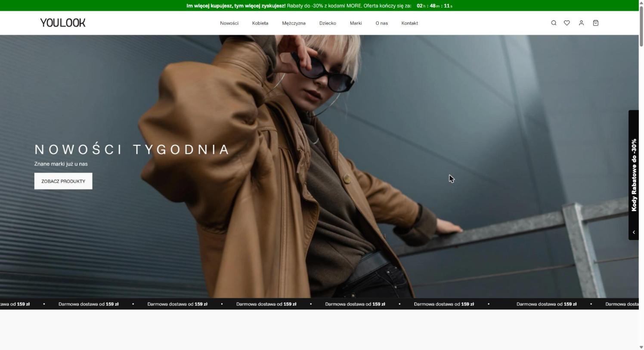Go to the Kontakt page

coord(409,23)
